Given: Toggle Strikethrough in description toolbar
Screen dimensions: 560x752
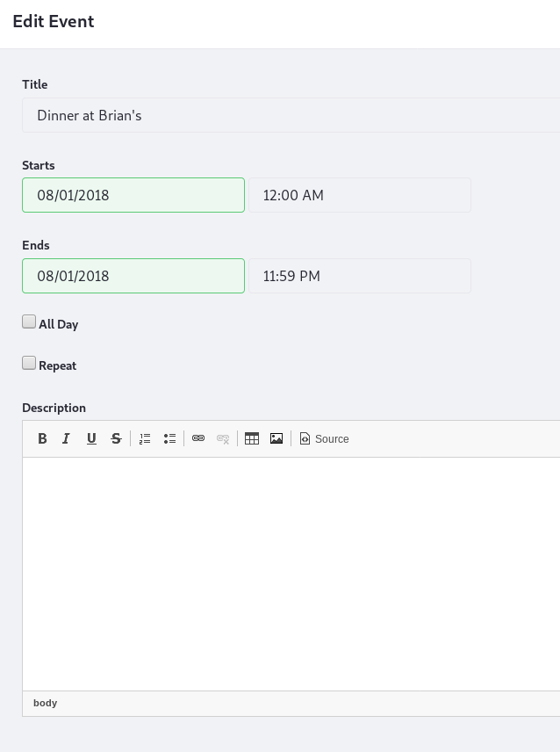Looking at the screenshot, I should (116, 438).
